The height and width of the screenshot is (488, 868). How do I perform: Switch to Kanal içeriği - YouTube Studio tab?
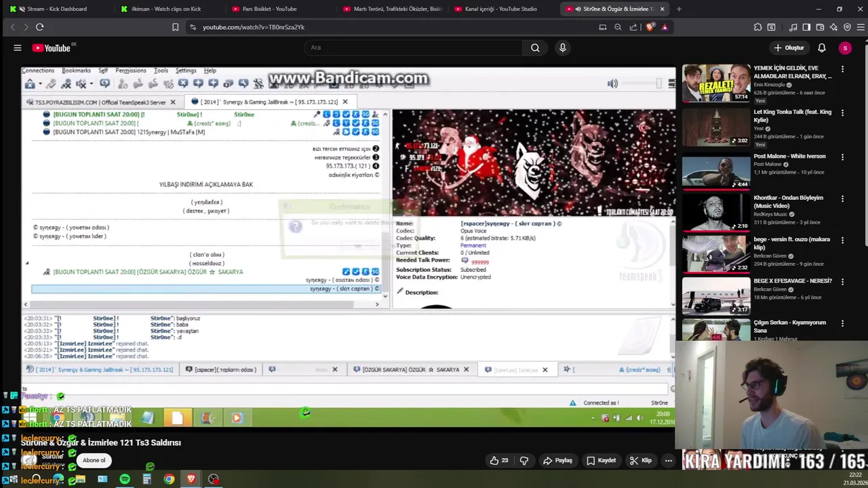pyautogui.click(x=502, y=9)
